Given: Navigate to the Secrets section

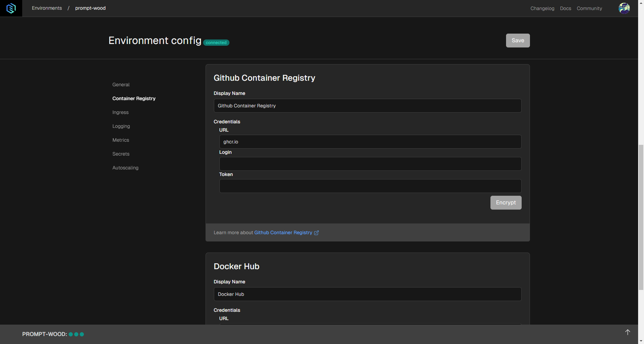Looking at the screenshot, I should [121, 154].
